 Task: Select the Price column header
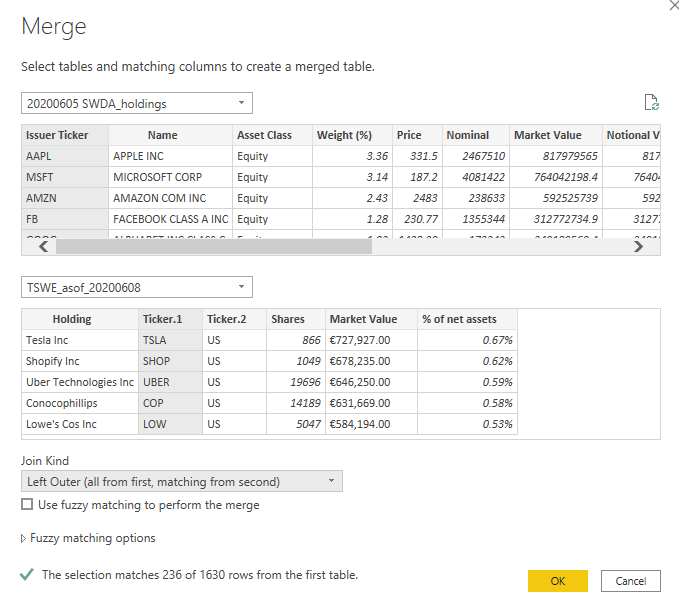pyautogui.click(x=417, y=135)
